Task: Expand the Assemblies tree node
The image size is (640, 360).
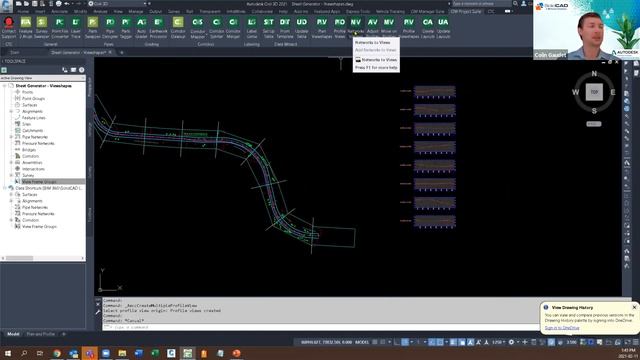Action: tap(11, 162)
